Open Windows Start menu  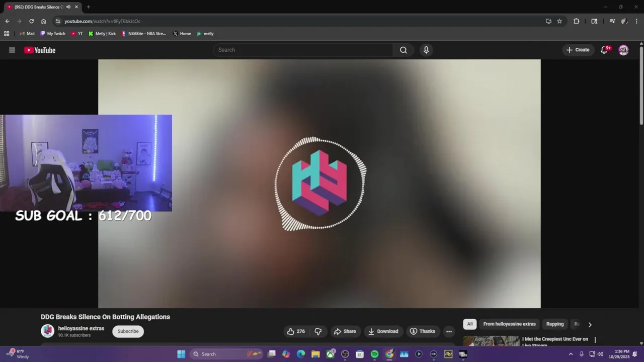pos(181,354)
